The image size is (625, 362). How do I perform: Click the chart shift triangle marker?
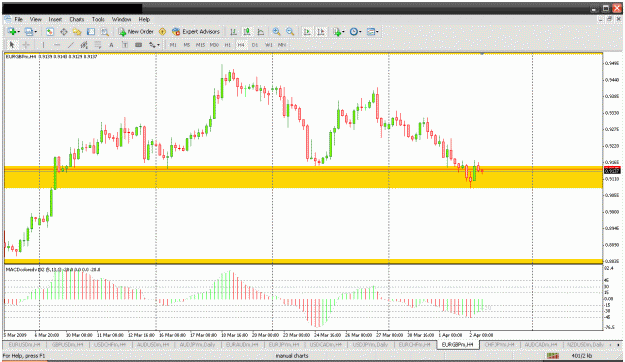(482, 53)
